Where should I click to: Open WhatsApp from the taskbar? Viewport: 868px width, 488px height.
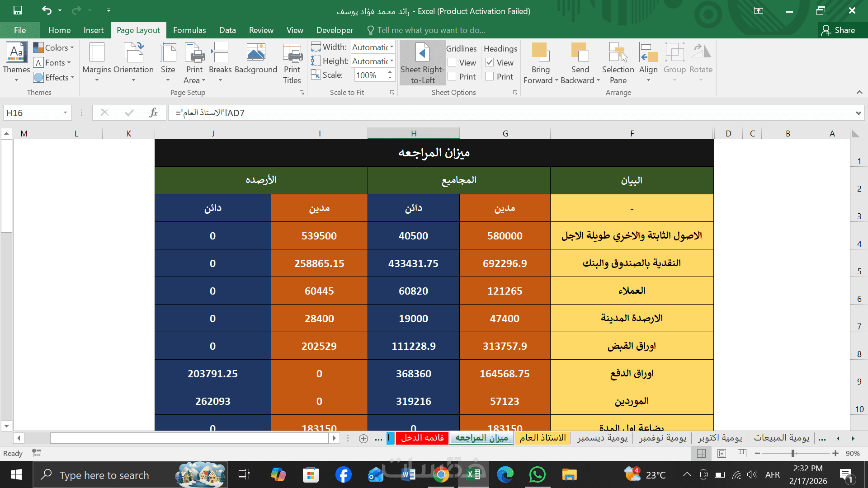pos(537,475)
